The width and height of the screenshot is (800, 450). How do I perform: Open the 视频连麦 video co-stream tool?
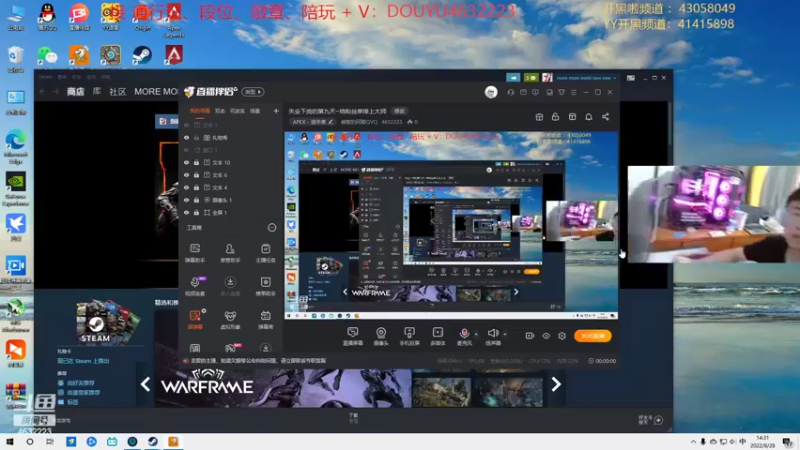coord(195,286)
